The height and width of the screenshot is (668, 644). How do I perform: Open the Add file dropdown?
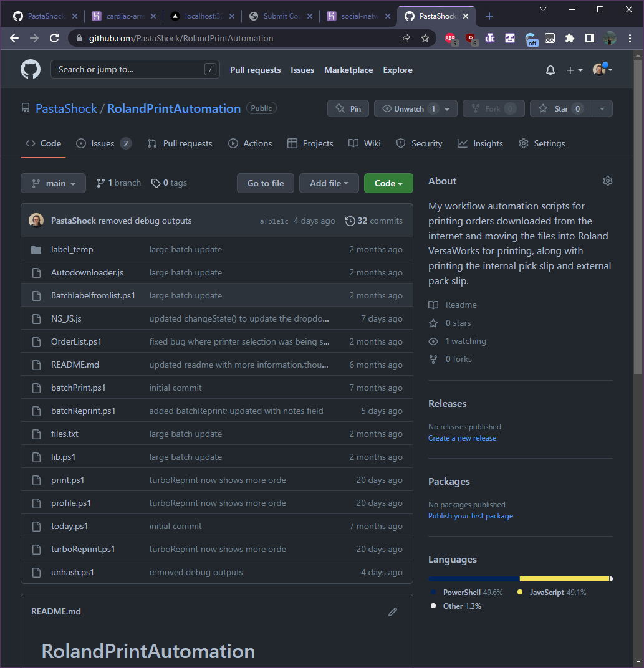[329, 183]
